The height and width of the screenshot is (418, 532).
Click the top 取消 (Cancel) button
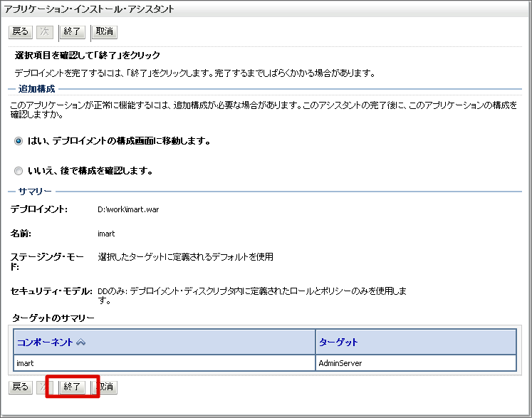[x=105, y=32]
